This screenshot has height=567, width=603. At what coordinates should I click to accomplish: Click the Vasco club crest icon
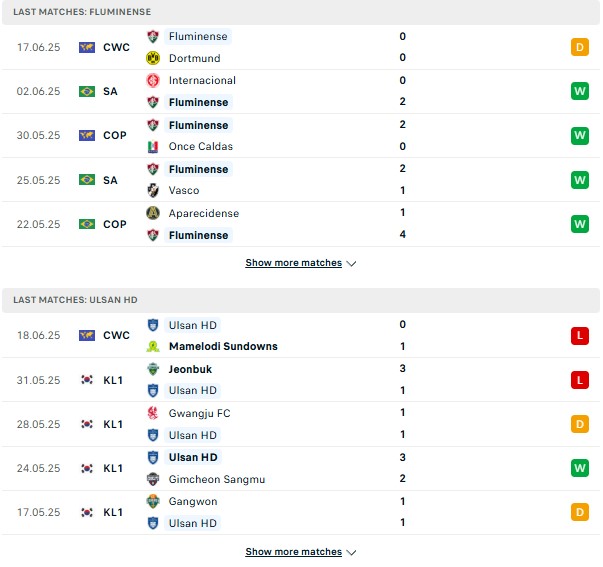coord(153,190)
